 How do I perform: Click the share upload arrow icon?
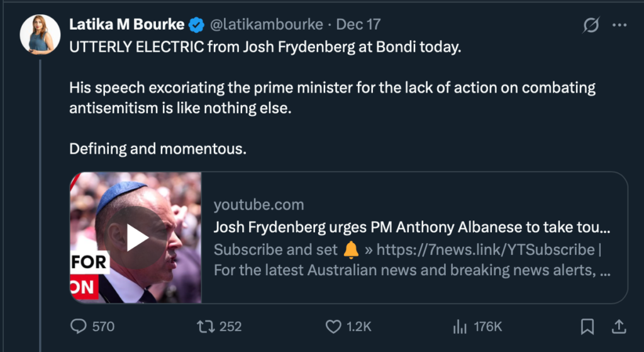coord(619,326)
